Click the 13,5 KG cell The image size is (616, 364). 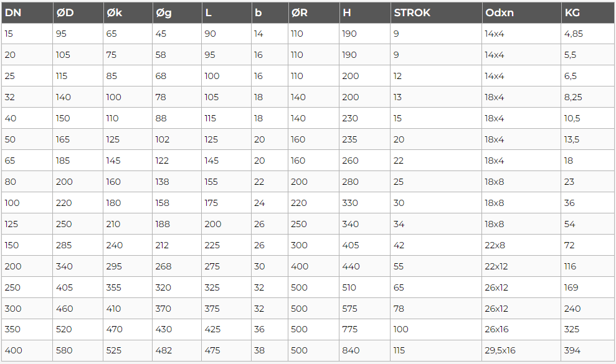tap(588, 139)
